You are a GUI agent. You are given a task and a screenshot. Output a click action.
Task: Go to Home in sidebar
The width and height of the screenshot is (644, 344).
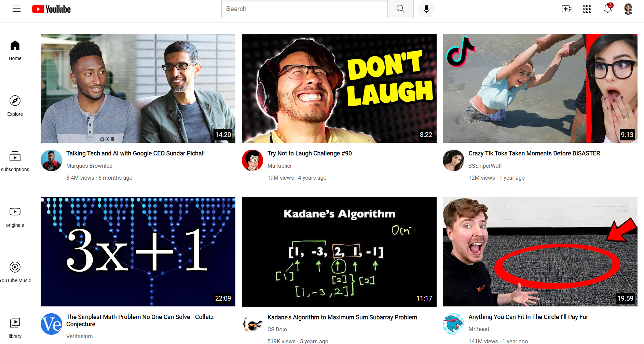coord(15,50)
